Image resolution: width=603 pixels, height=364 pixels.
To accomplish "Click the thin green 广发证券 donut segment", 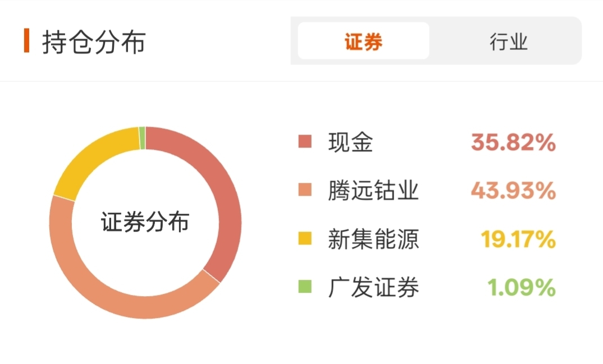I will click(142, 138).
